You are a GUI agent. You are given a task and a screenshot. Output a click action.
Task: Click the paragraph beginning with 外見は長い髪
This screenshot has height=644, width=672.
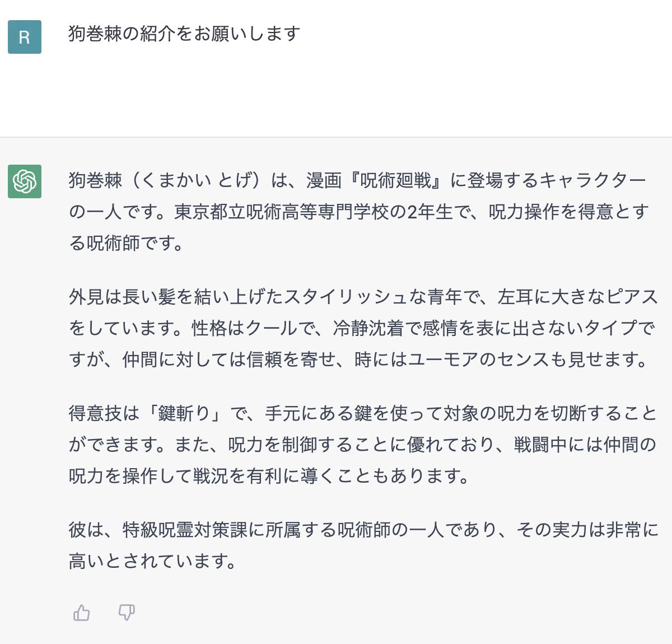click(363, 328)
